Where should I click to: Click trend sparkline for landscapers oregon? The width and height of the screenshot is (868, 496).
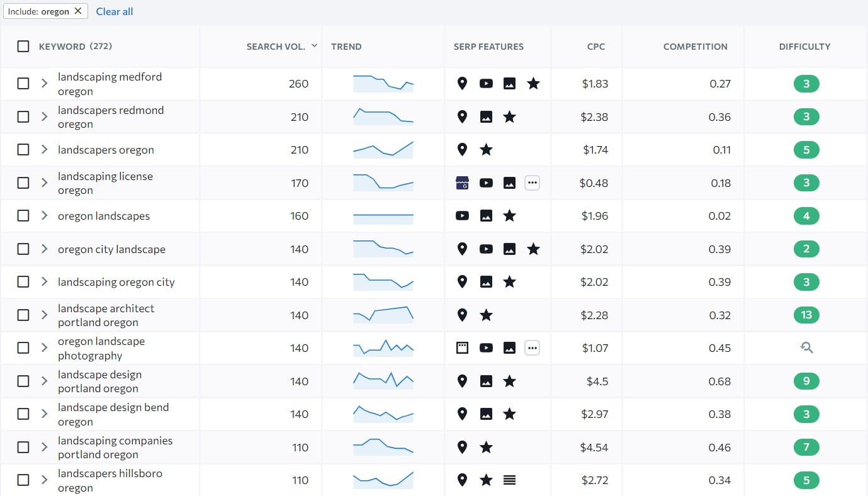click(x=383, y=149)
